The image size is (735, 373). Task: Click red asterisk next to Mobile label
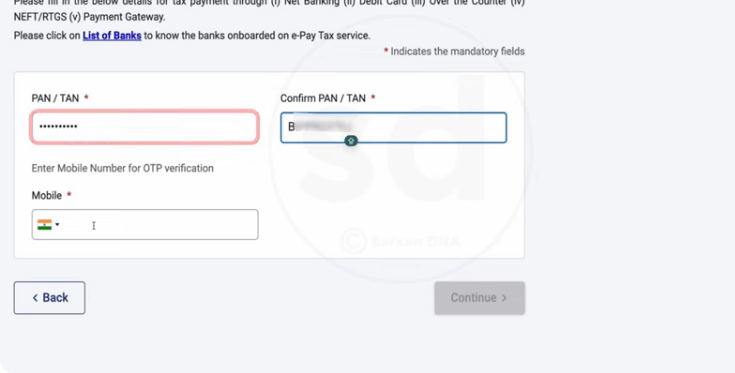[69, 194]
